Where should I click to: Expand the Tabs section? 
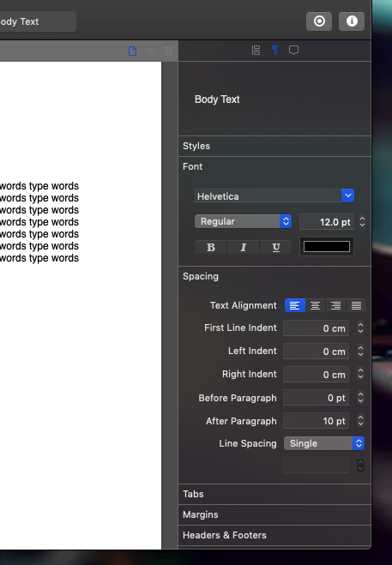[x=274, y=494]
